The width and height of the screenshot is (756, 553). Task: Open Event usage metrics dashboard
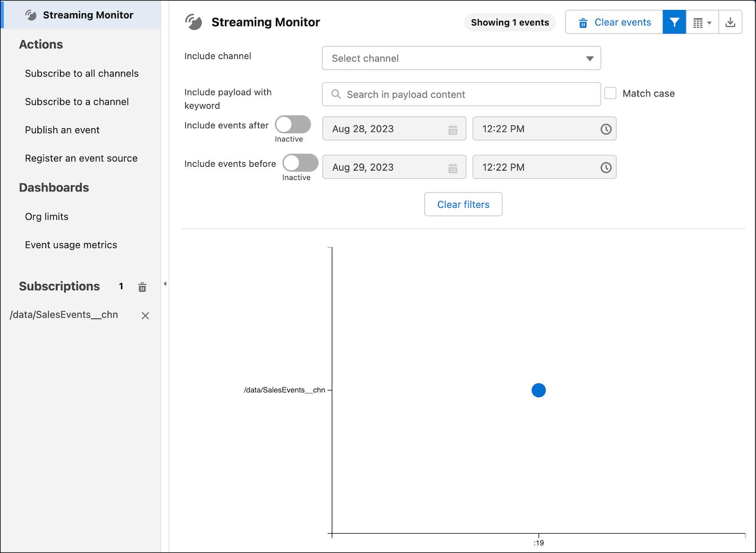click(x=71, y=245)
